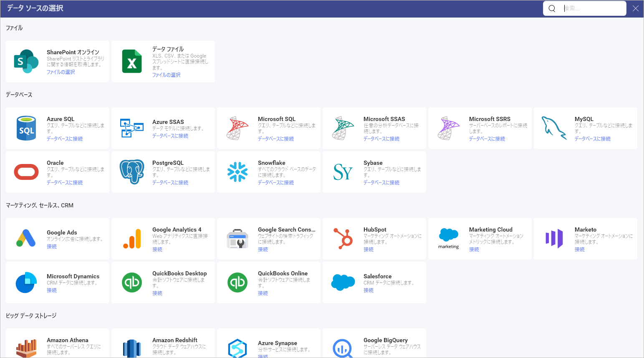The image size is (644, 358).
Task: Click the Excel data file icon
Action: pos(132,61)
